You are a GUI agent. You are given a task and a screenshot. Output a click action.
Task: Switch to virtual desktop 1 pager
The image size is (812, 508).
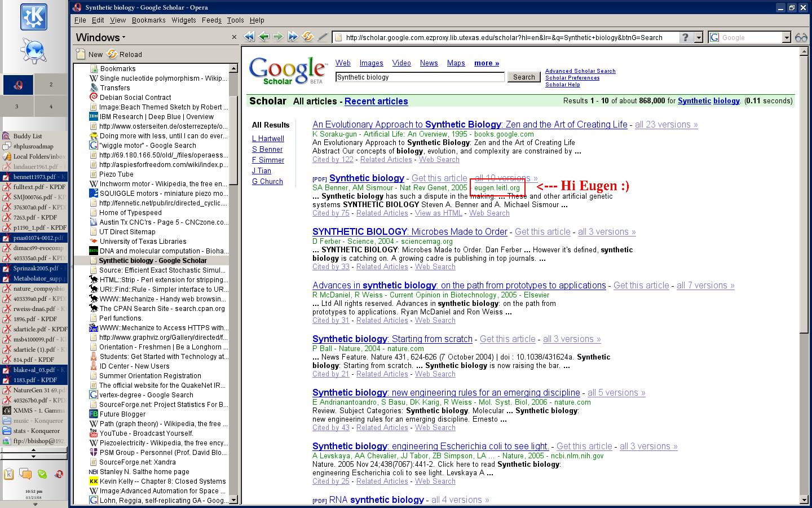tap(18, 85)
